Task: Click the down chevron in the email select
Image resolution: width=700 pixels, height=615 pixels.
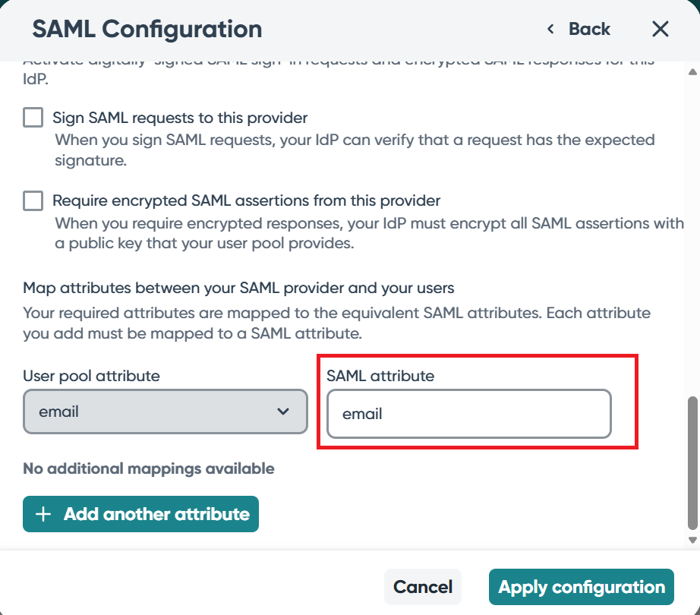Action: [x=283, y=412]
